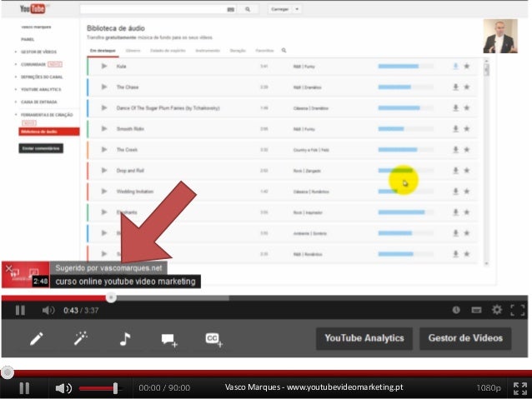The image size is (532, 399).
Task: Download Dance Of The Sugar Plum Fairies
Action: tap(455, 107)
